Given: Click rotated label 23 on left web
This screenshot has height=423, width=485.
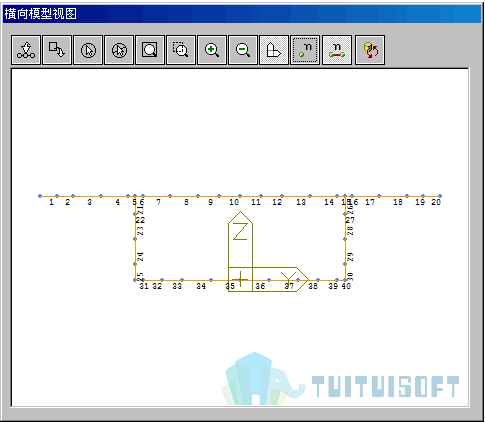Looking at the screenshot, I should point(141,231).
